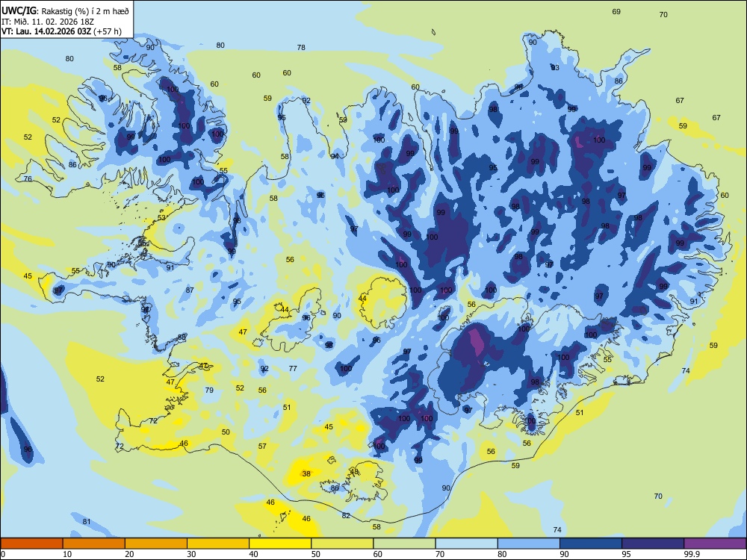Click the '78' humidity value
This screenshot has height=560, width=747.
click(x=301, y=47)
